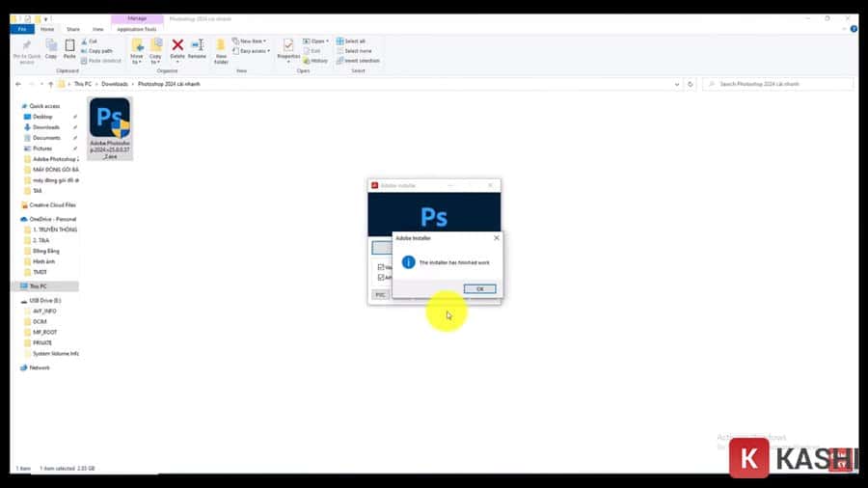Screen dimensions: 868x488
Task: Open the Open dropdown in the ribbon
Action: point(315,41)
